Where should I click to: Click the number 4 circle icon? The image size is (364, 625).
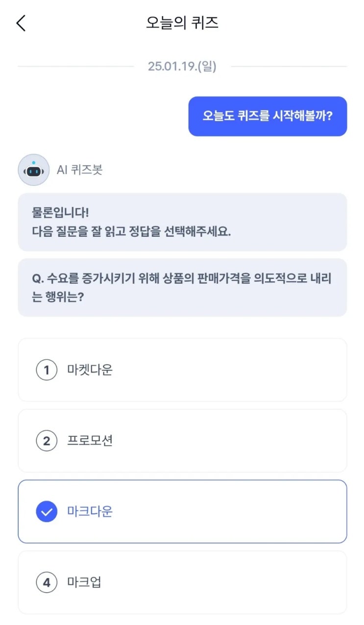click(x=47, y=583)
